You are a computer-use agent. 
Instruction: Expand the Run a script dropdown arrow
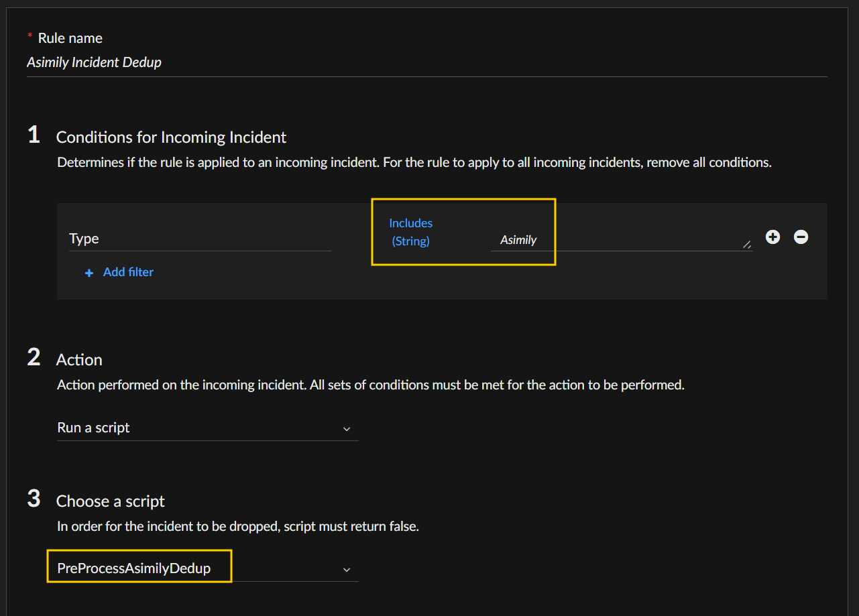click(347, 429)
